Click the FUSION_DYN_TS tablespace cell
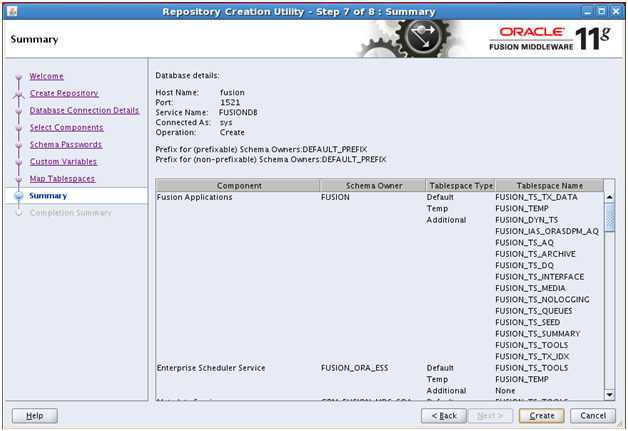The width and height of the screenshot is (628, 431). tap(526, 220)
